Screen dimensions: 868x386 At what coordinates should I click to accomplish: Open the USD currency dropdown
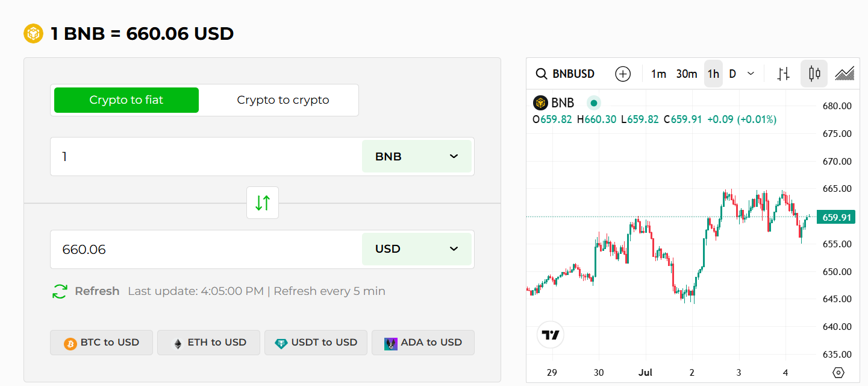click(417, 248)
